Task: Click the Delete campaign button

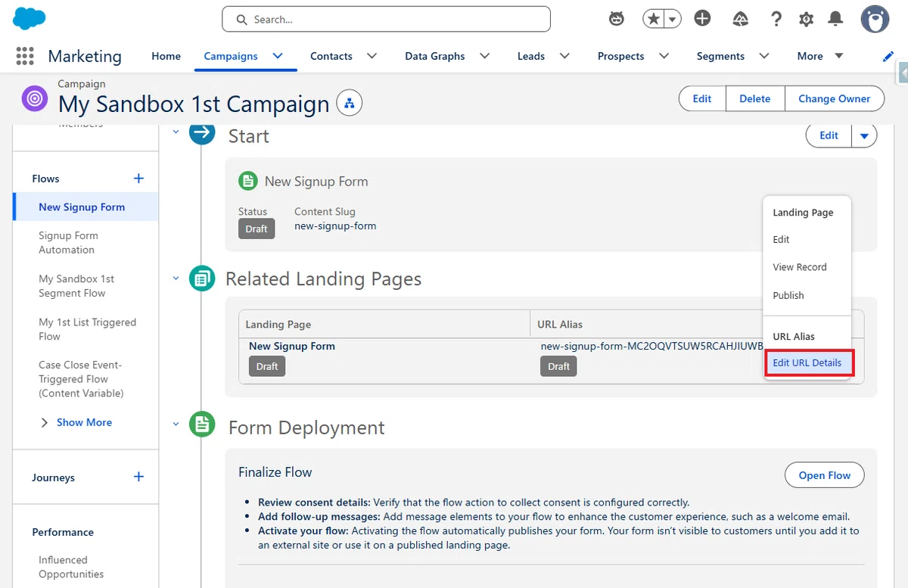Action: click(754, 98)
